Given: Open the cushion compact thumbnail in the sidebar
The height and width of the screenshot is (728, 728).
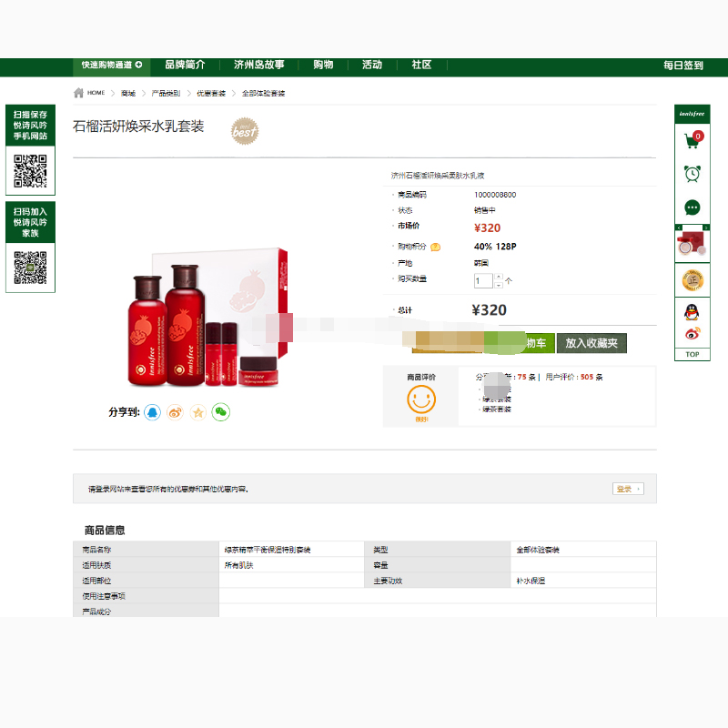Looking at the screenshot, I should tap(693, 244).
